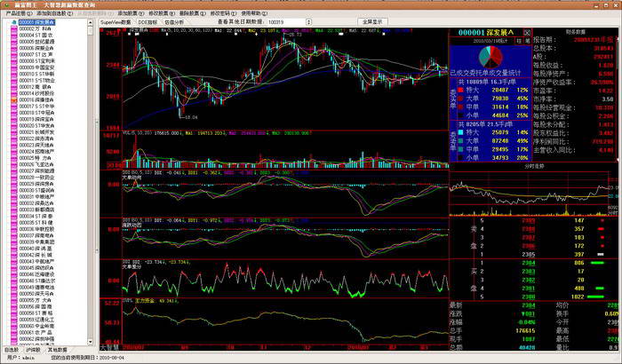This screenshot has height=364, width=622.
Task: Select stock 000004 ST国农 in list
Action: pyautogui.click(x=36, y=36)
